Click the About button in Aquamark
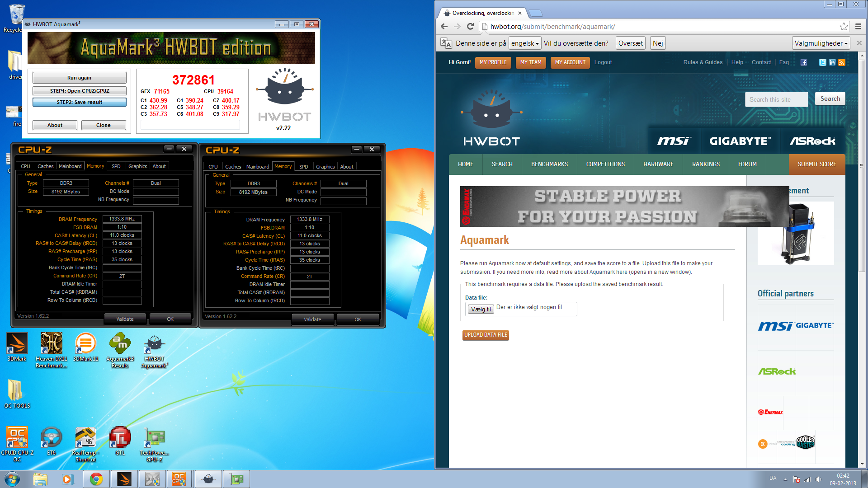 click(55, 125)
